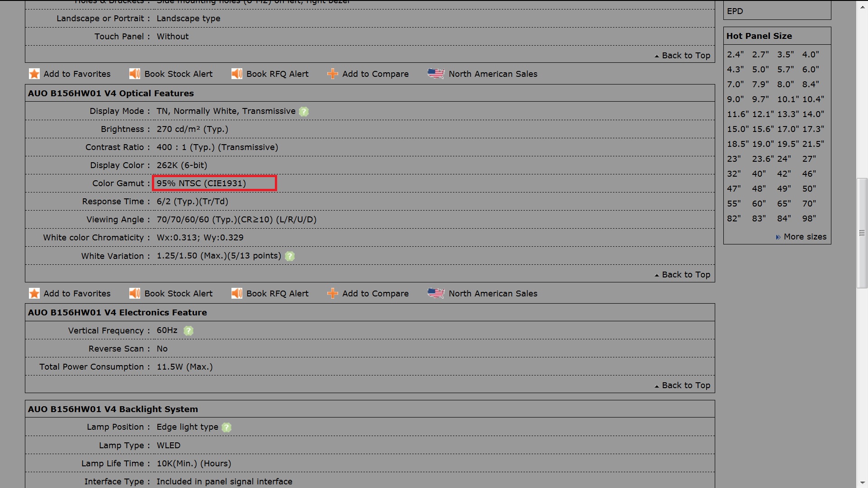868x488 pixels.
Task: Open the Vertical Frequency help question icon
Action: 189,331
